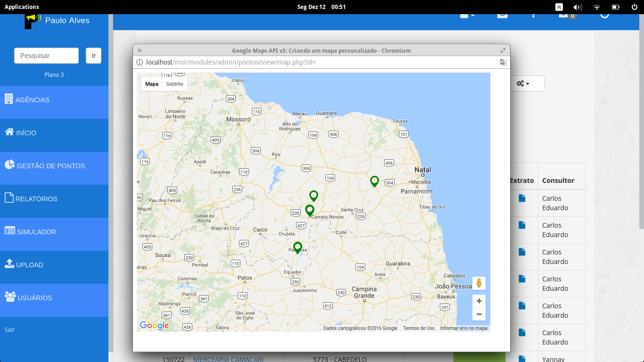Focus the Pesquisar search field
644x362 pixels.
pos(46,56)
